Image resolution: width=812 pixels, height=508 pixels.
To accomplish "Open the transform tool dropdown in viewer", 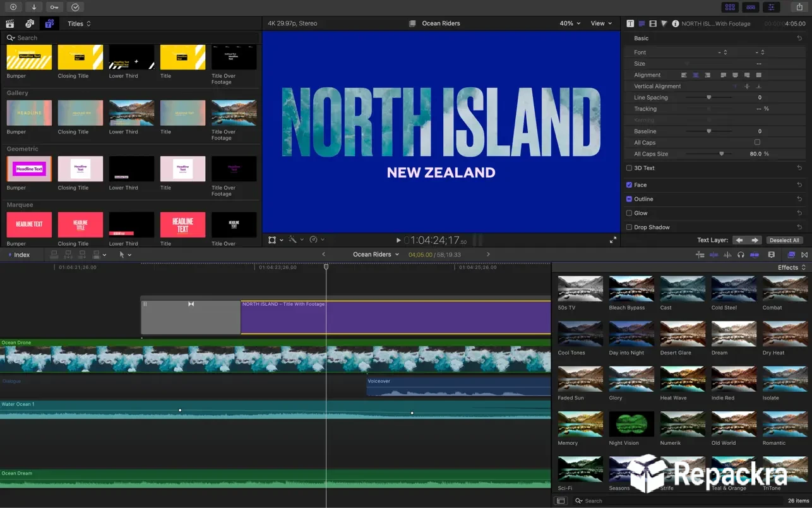I will point(276,240).
